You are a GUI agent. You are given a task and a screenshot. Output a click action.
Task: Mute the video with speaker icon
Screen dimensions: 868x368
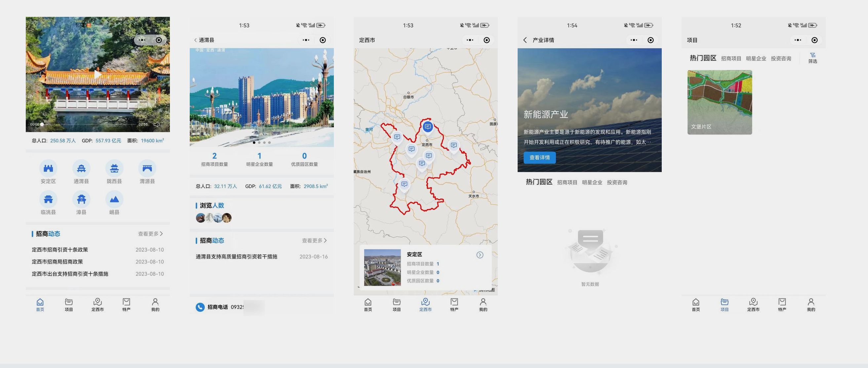click(157, 124)
